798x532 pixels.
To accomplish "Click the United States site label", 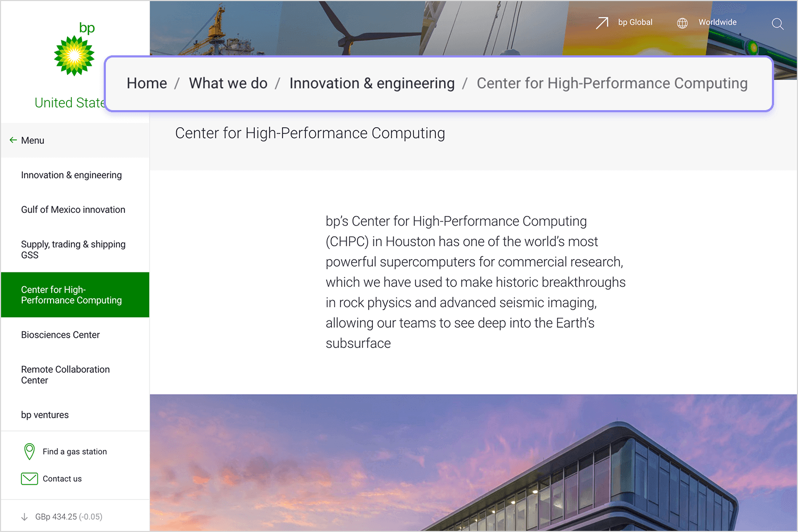I will [x=70, y=103].
